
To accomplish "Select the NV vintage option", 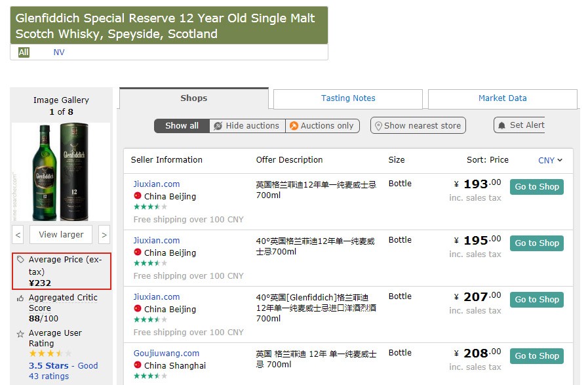I will tap(59, 52).
